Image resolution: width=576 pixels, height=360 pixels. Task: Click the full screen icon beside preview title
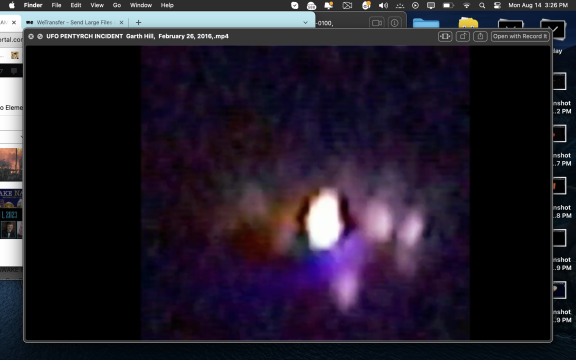click(x=40, y=36)
